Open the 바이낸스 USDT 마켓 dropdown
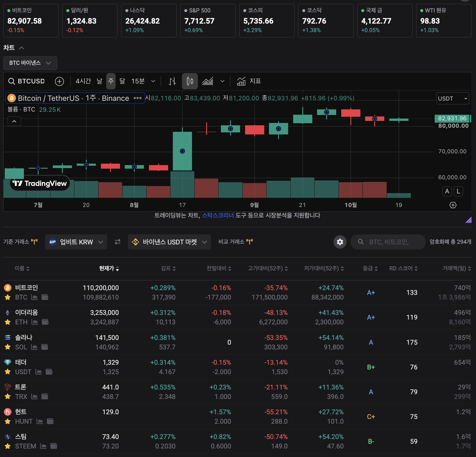476x457 pixels. pyautogui.click(x=169, y=242)
